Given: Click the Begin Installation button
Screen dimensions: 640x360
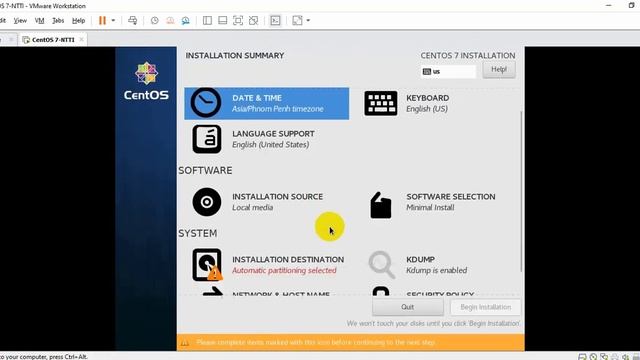Looking at the screenshot, I should coord(485,307).
